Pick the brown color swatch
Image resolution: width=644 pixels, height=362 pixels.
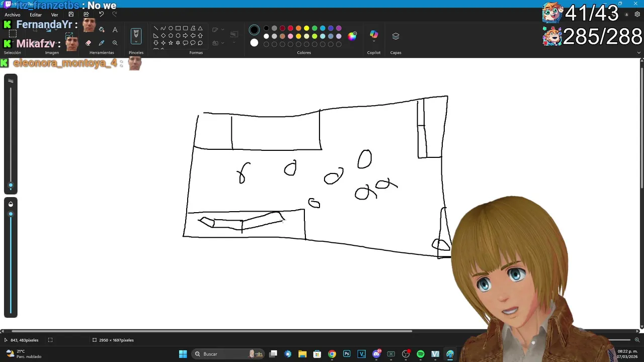tap(282, 36)
